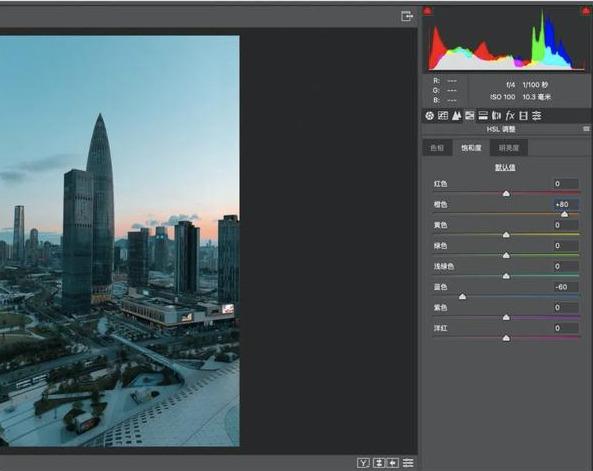Copy current settings to before icon
Screen dimensions: 593x471
393,463
